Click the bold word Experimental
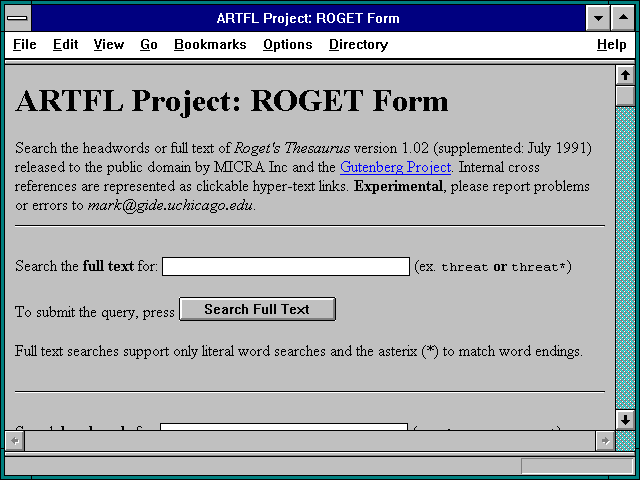 pyautogui.click(x=398, y=187)
